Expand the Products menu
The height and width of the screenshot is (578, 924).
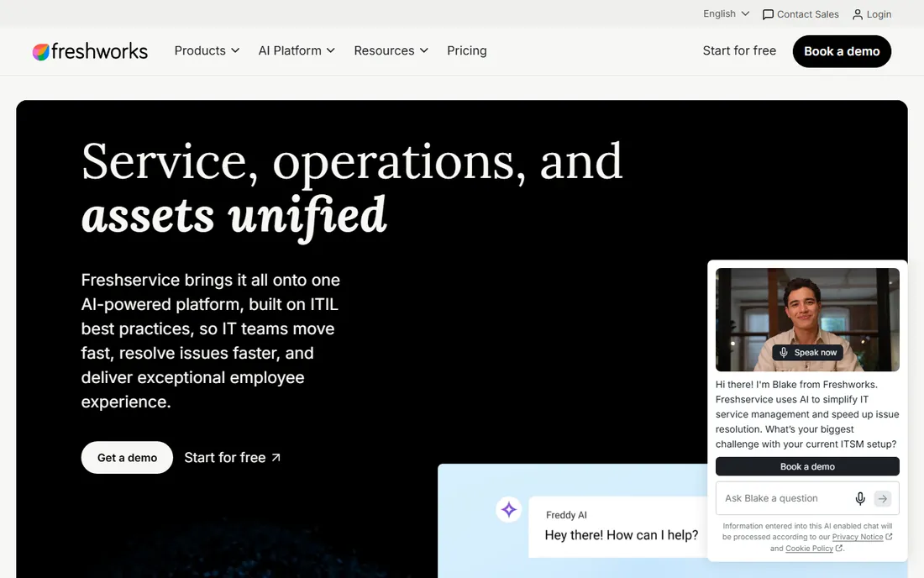click(207, 50)
